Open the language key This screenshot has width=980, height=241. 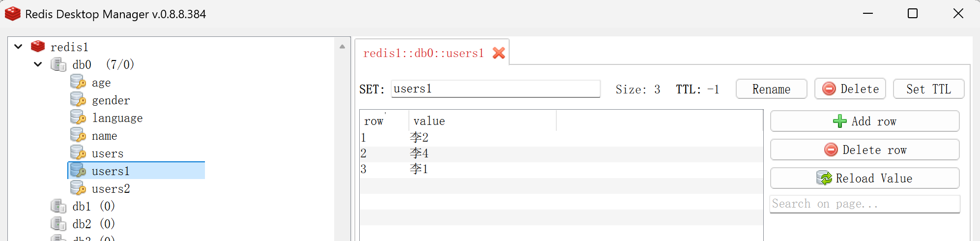[x=117, y=118]
